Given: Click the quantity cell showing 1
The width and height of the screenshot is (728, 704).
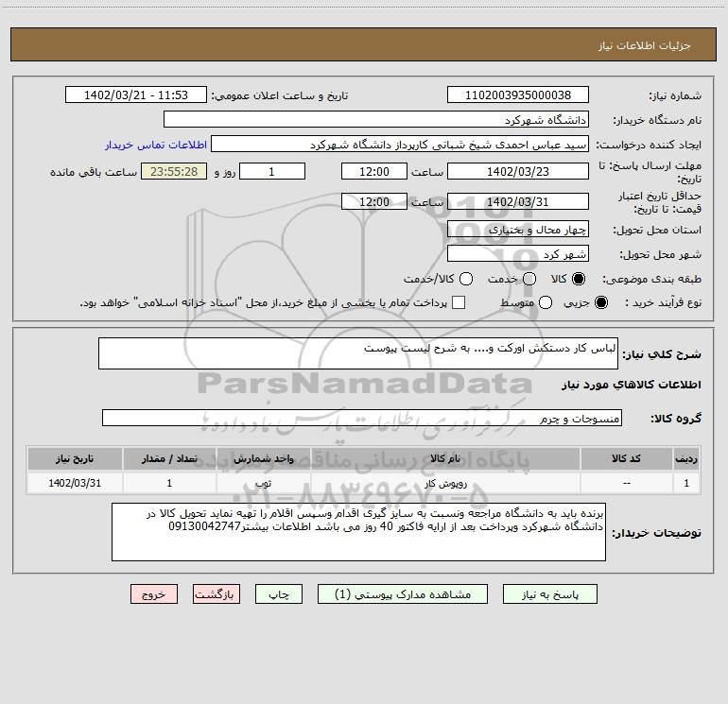Looking at the screenshot, I should [x=169, y=483].
